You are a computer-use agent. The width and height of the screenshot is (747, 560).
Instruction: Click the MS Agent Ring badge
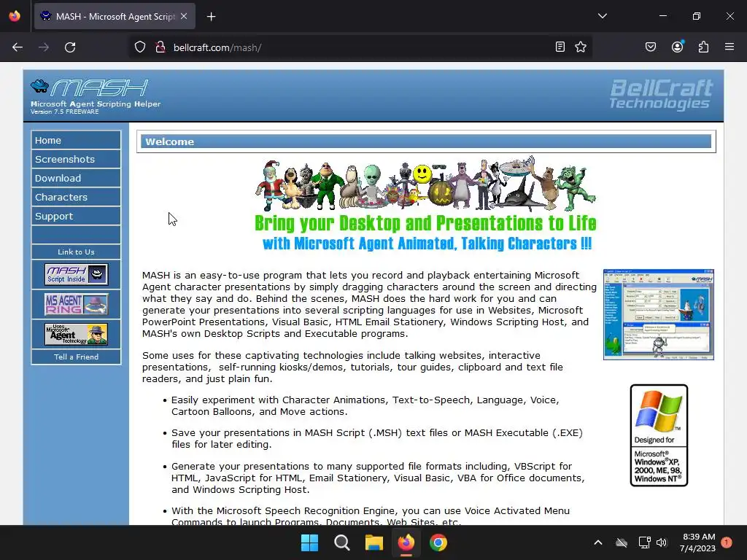tap(76, 304)
